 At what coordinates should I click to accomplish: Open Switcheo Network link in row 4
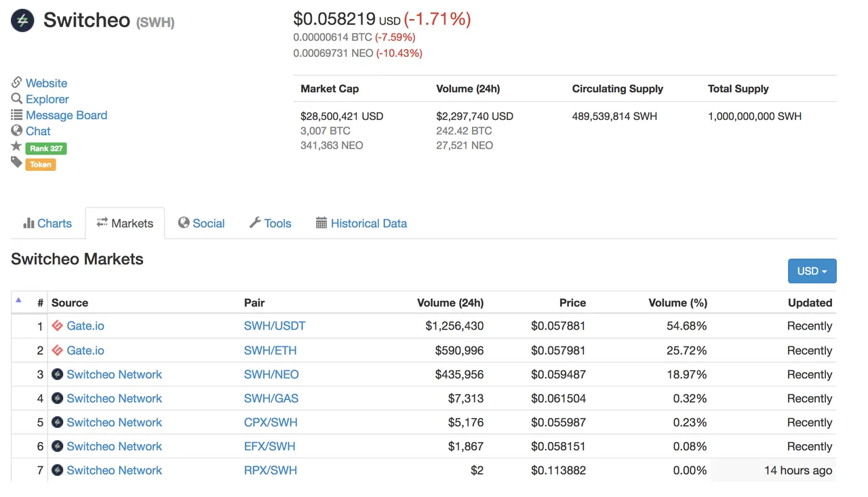(114, 399)
